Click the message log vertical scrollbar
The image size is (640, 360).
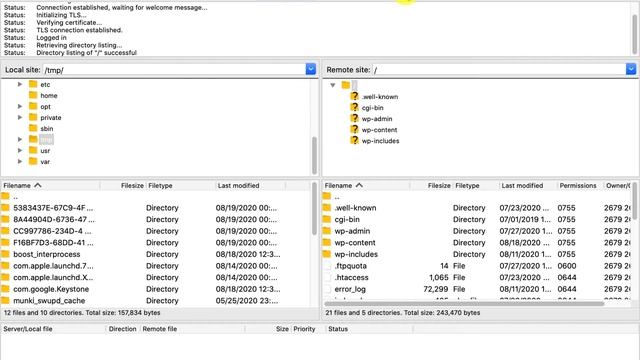point(635,33)
